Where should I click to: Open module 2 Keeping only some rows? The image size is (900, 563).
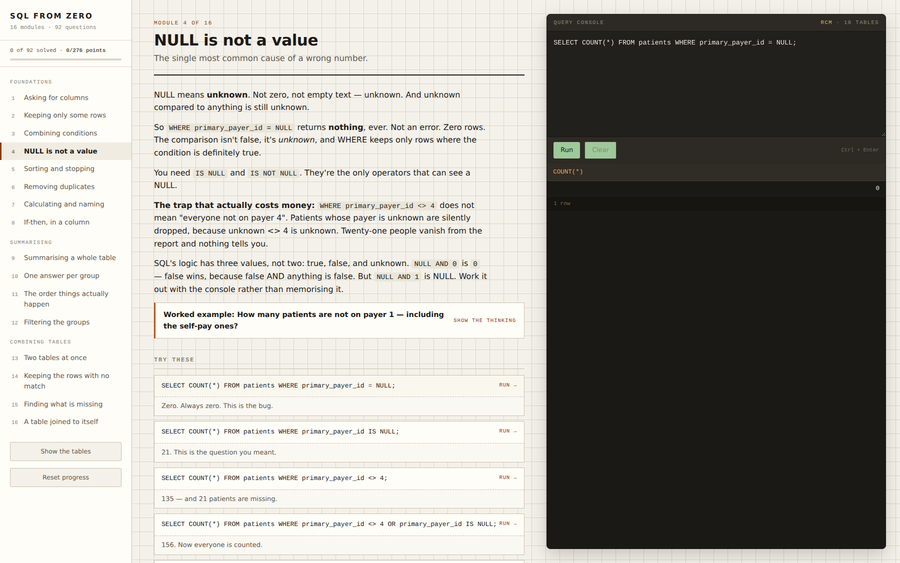(65, 115)
